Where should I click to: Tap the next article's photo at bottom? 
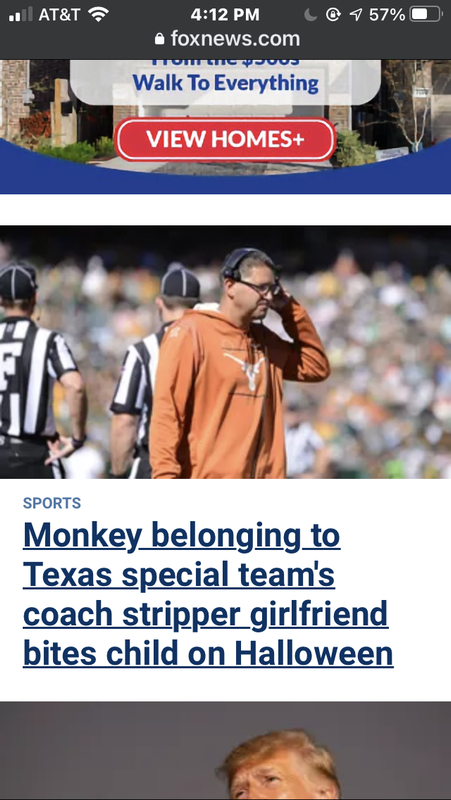click(226, 750)
